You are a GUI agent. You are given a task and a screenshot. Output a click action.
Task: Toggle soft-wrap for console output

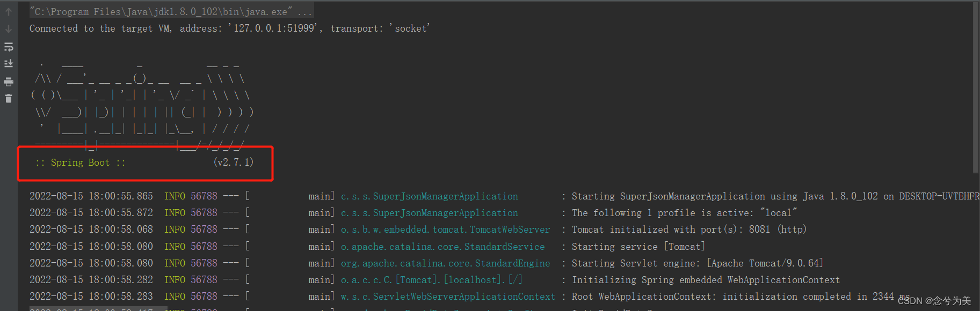point(9,47)
